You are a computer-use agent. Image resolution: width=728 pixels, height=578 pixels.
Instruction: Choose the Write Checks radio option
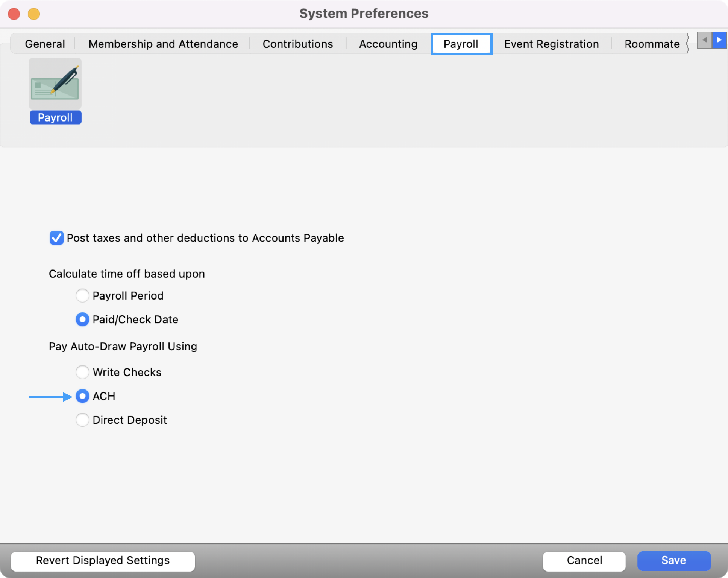(82, 372)
